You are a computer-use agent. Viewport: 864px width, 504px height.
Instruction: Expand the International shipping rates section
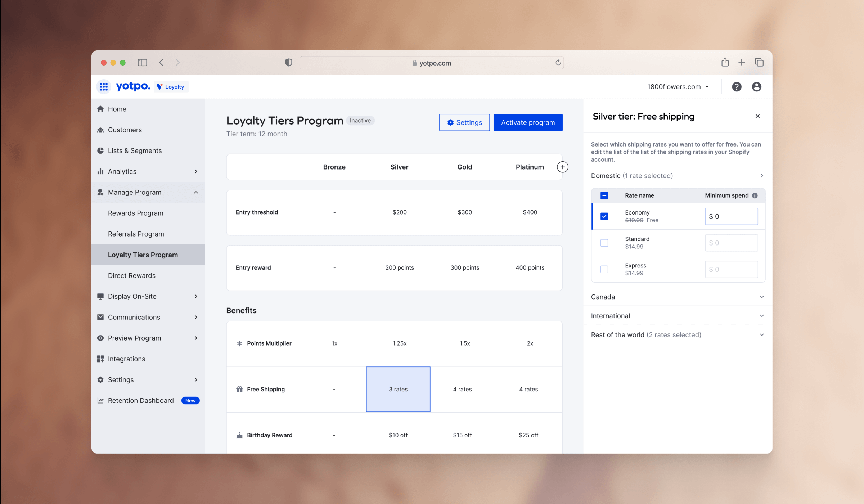[x=762, y=315]
